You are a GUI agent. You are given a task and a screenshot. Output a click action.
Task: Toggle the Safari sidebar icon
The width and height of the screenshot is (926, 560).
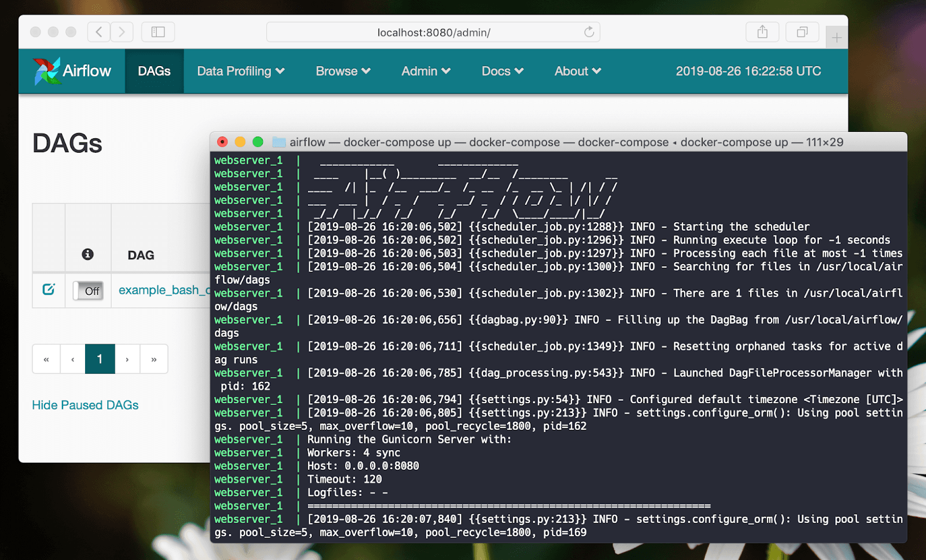(157, 32)
